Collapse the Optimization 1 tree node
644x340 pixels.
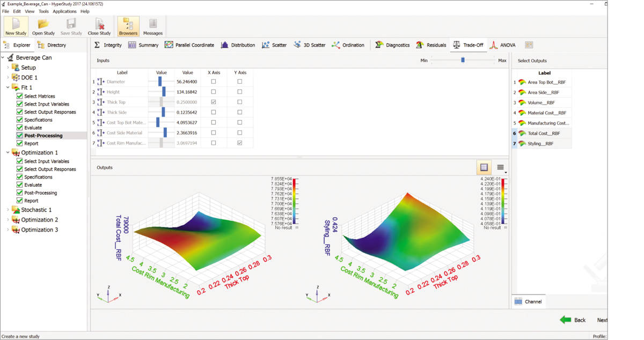pos(8,152)
